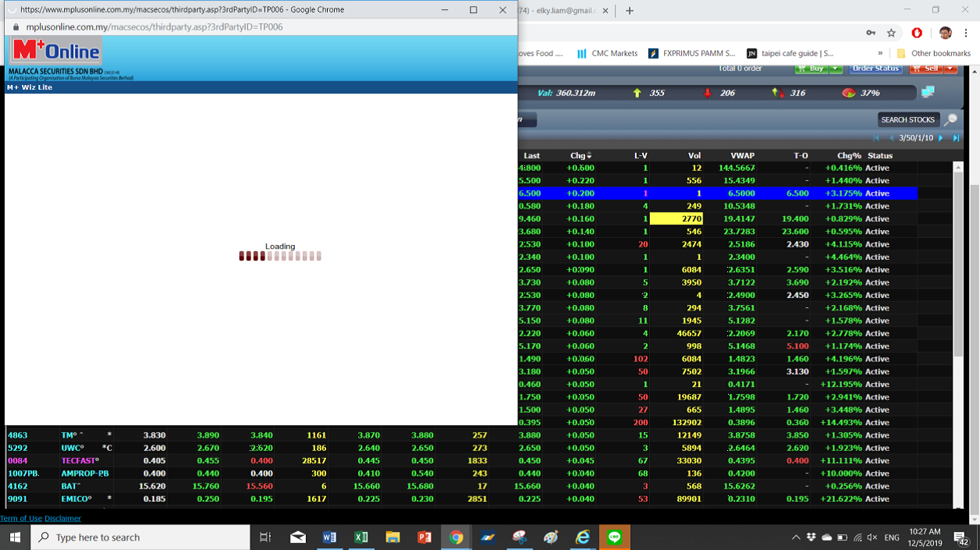This screenshot has width=980, height=550.
Task: Expand the Sell button dropdown arrow
Action: [x=950, y=69]
